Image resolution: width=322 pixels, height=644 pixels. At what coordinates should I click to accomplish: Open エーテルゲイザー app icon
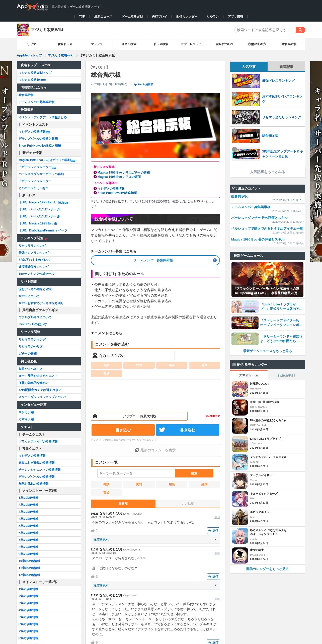click(x=240, y=481)
